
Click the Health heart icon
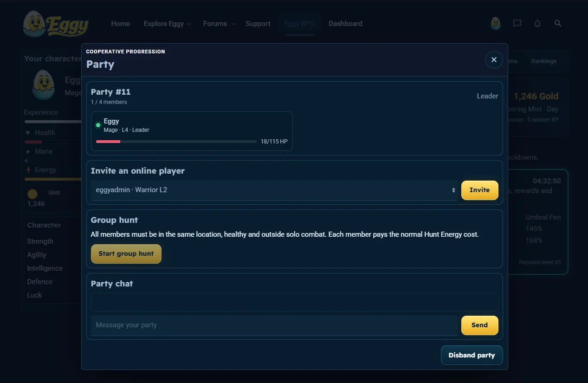coord(28,133)
